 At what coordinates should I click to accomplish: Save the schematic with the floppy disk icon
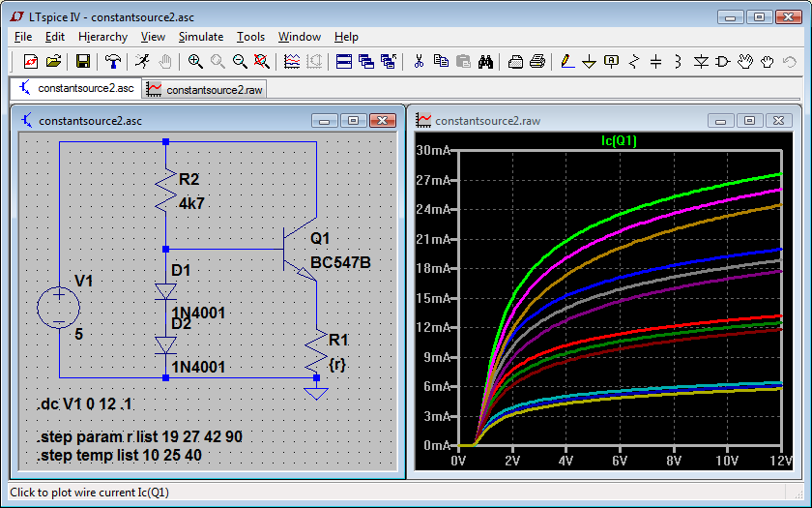point(83,62)
